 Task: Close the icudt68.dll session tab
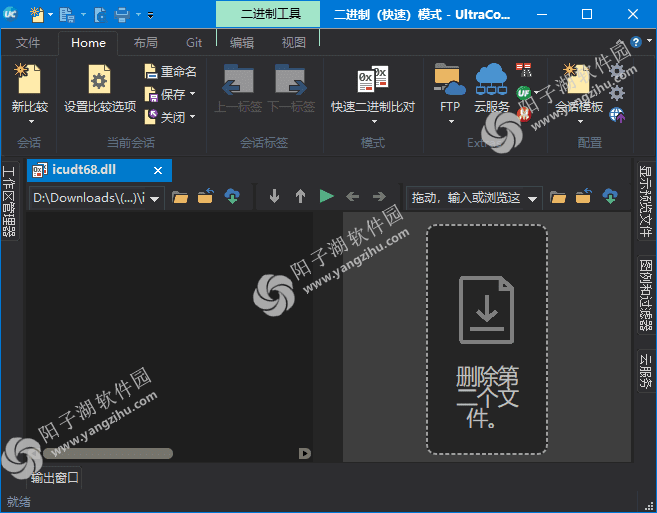158,171
